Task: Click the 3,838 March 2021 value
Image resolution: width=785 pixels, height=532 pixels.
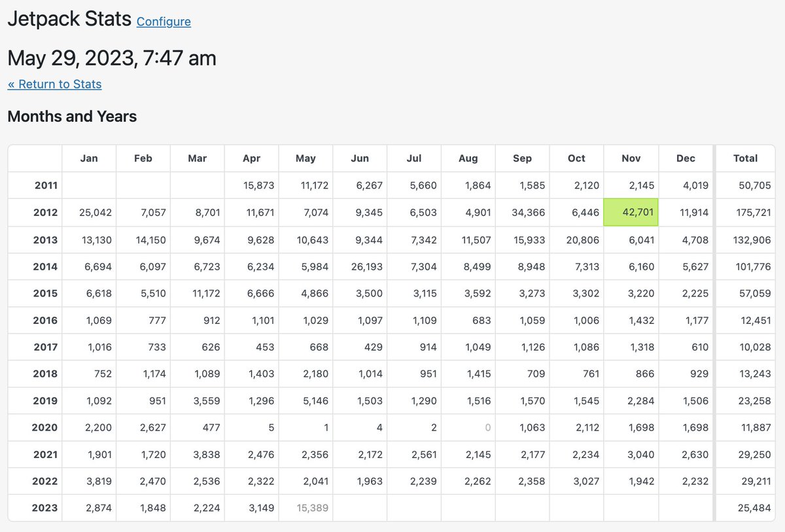Action: tap(207, 455)
